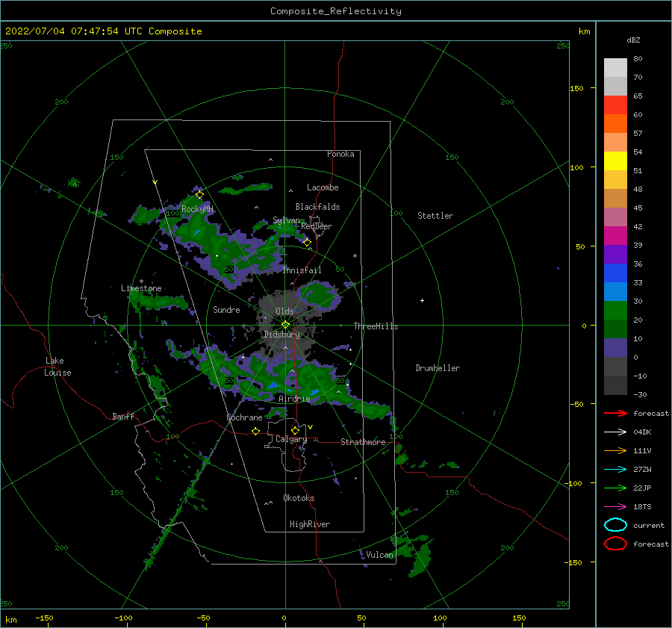This screenshot has height=628, width=672.
Task: Click the Lake Louise label
Action: click(x=57, y=367)
